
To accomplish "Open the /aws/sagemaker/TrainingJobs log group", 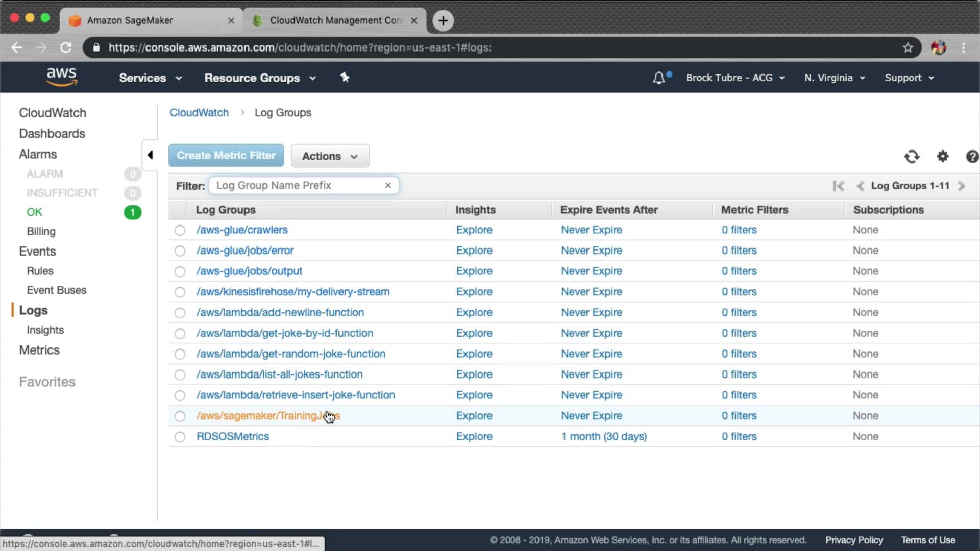I will [260, 416].
